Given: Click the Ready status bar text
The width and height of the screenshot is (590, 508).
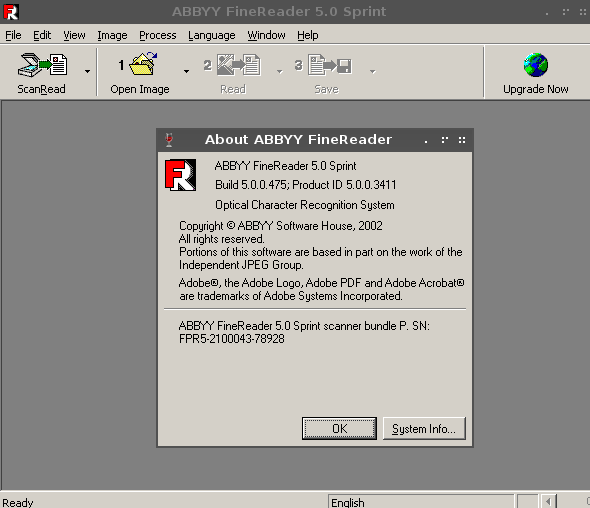Looking at the screenshot, I should click(18, 502).
